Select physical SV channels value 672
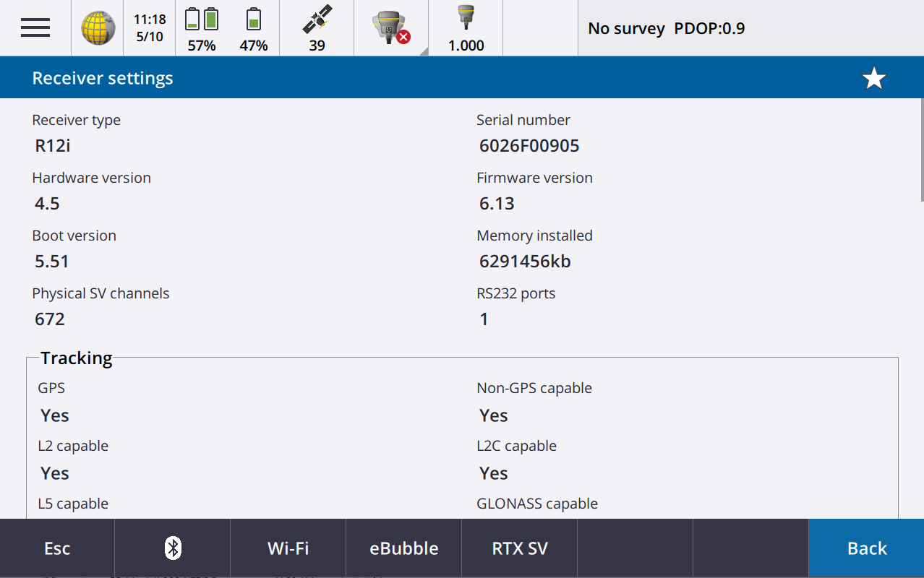 (50, 319)
